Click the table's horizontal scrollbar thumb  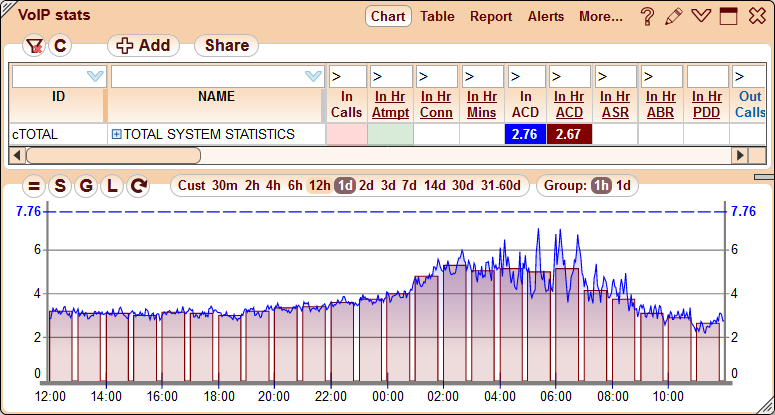(x=112, y=155)
